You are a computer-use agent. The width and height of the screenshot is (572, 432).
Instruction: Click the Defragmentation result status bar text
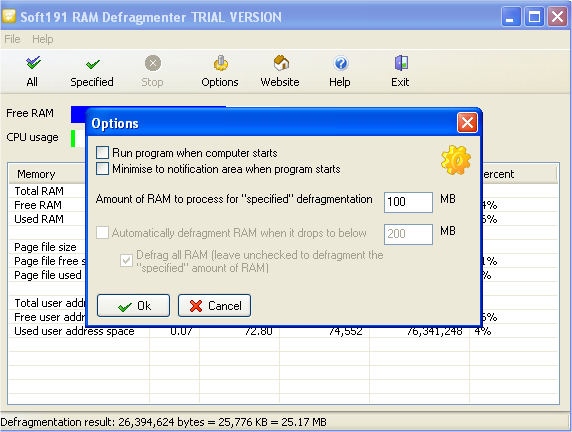point(163,422)
